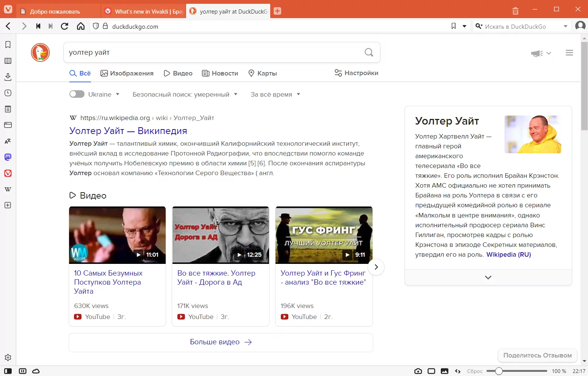
Task: Expand the address bar bookmark dropdown
Action: (465, 26)
